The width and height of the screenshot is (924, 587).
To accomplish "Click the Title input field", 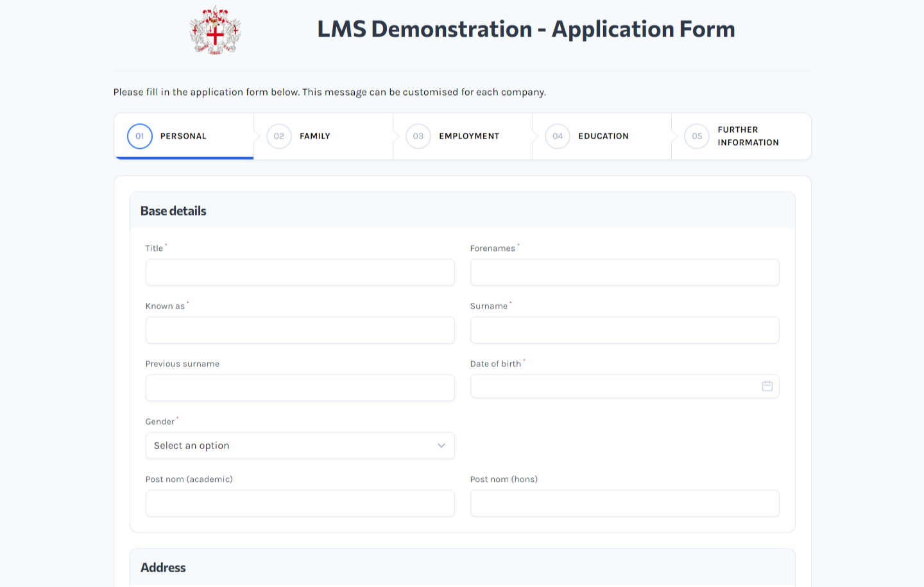I will coord(300,272).
